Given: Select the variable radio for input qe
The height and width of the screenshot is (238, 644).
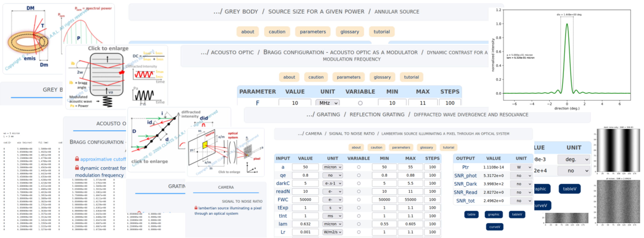Looking at the screenshot, I should point(359,175).
